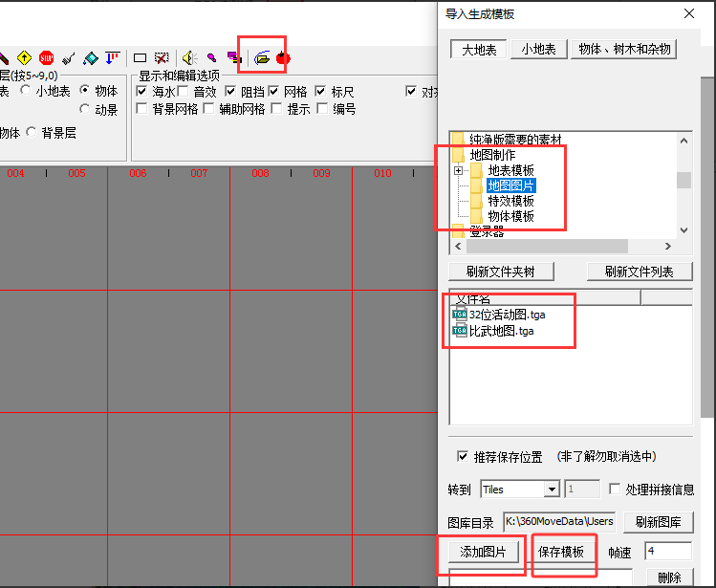This screenshot has width=716, height=588.
Task: Switch to the 大地表 tab
Action: pos(479,50)
